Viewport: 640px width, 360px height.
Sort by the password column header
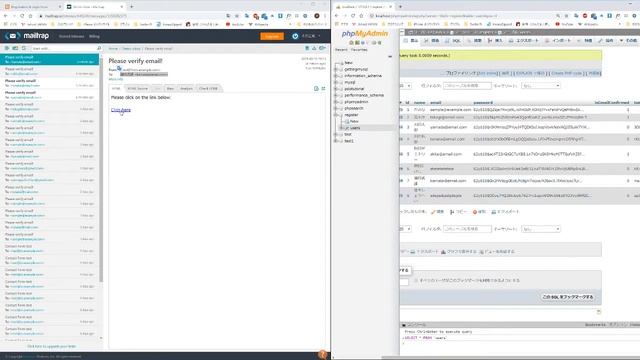click(x=483, y=103)
